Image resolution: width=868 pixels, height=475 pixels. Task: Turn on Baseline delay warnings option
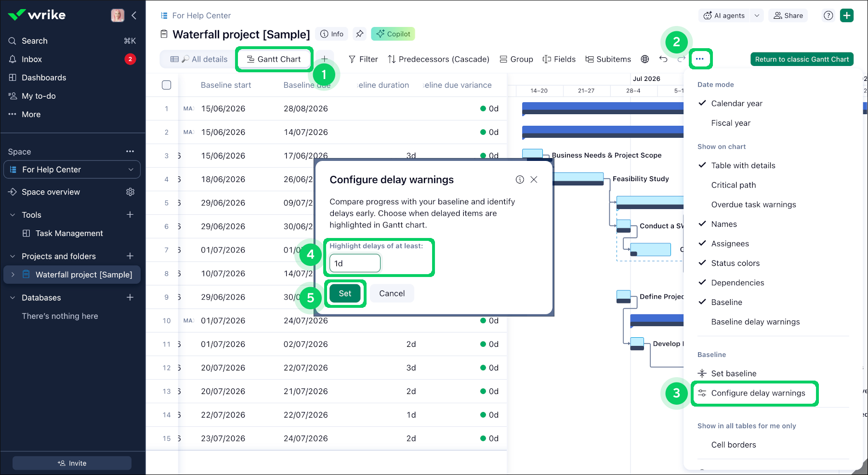755,322
